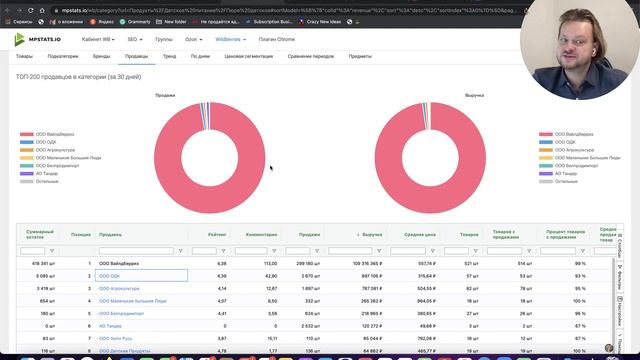Open seller link АО Тандер
The width and height of the screenshot is (640, 360).
pyautogui.click(x=110, y=326)
